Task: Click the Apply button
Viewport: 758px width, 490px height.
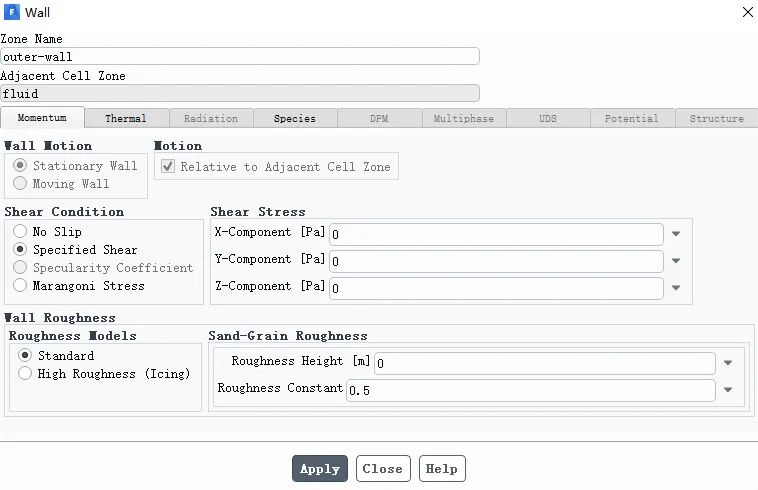Action: pyautogui.click(x=320, y=469)
